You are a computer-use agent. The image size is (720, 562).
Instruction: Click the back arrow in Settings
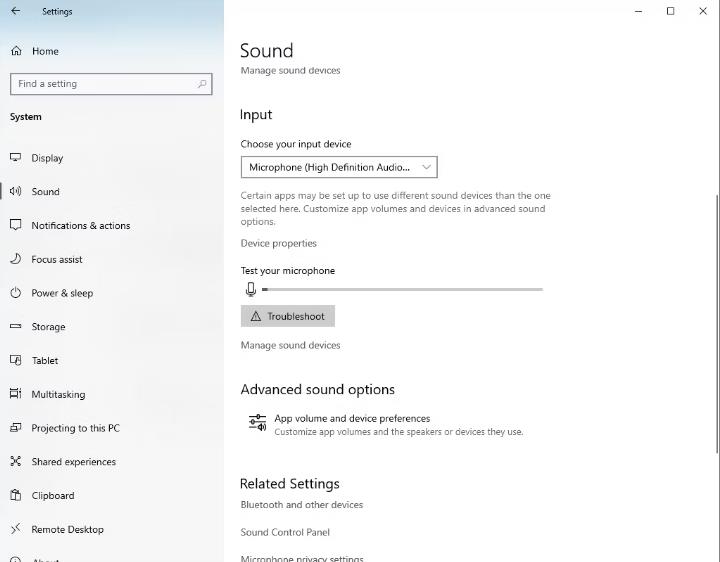pyautogui.click(x=15, y=11)
